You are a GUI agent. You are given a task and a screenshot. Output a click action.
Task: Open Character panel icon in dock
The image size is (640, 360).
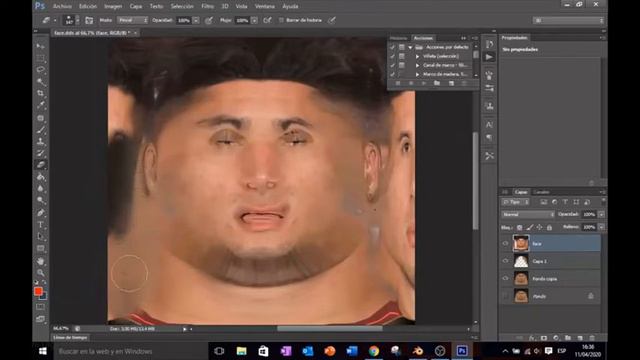[x=489, y=124]
